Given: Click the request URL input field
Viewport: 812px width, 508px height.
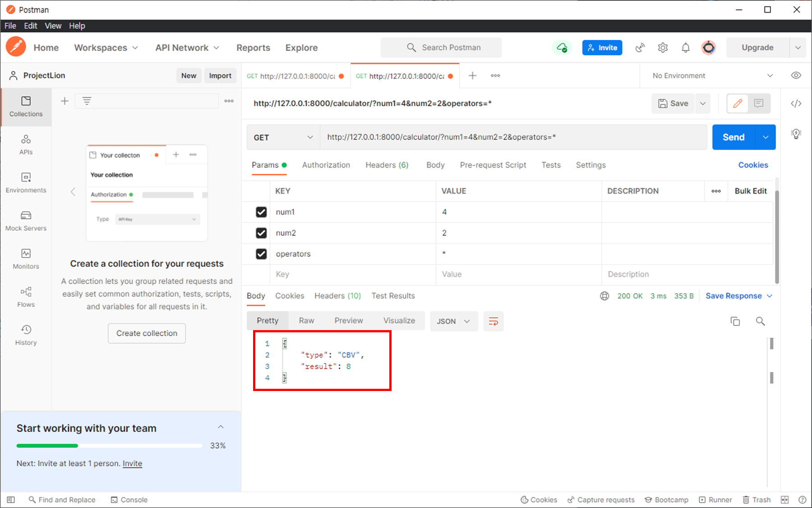Looking at the screenshot, I should [x=513, y=137].
